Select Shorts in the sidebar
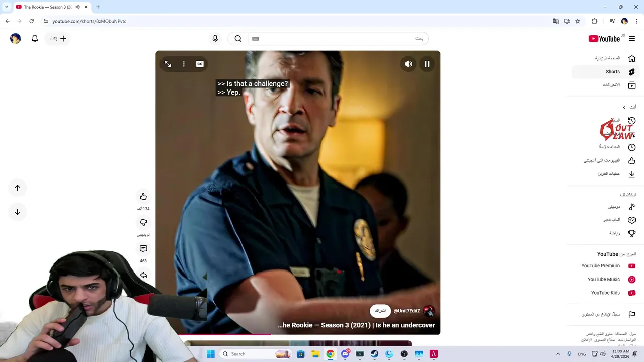Screen dimensions: 644x362 [606, 72]
